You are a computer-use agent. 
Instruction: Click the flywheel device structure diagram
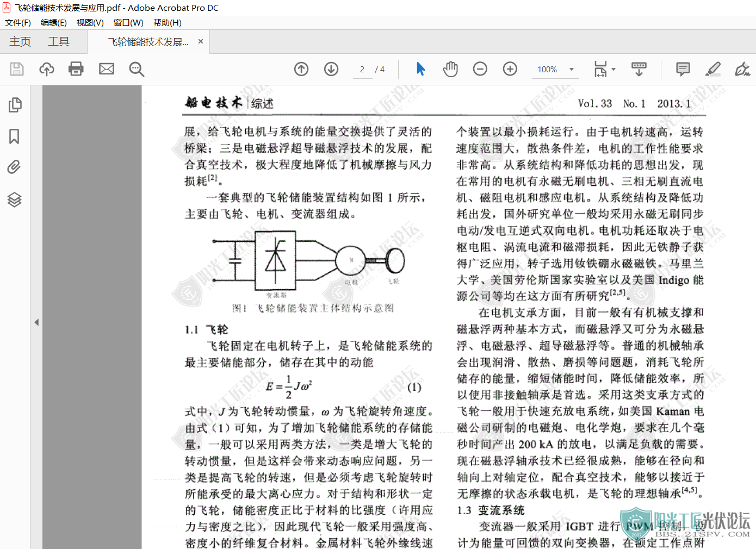coord(308,264)
